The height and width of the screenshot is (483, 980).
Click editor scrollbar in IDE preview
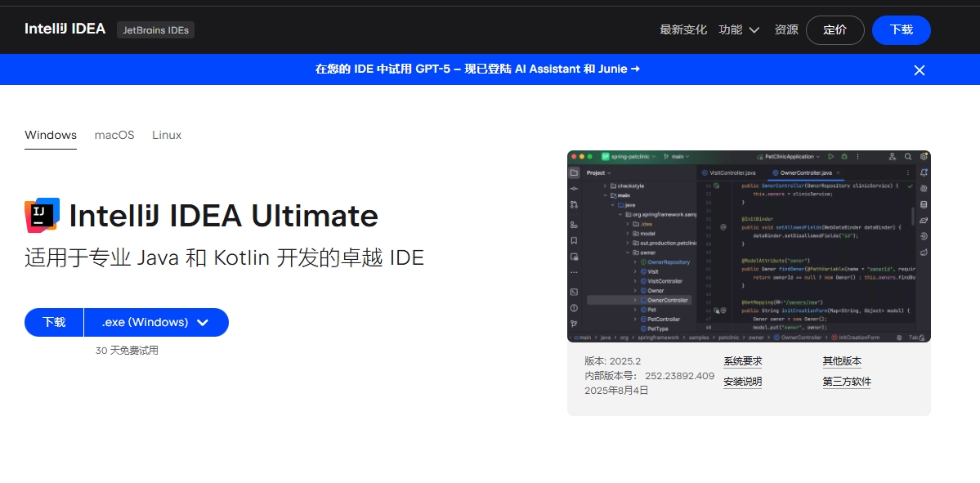913,216
